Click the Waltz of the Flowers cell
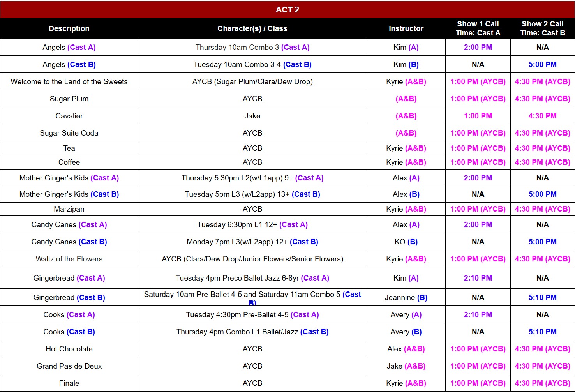The height and width of the screenshot is (392, 575). tap(69, 259)
